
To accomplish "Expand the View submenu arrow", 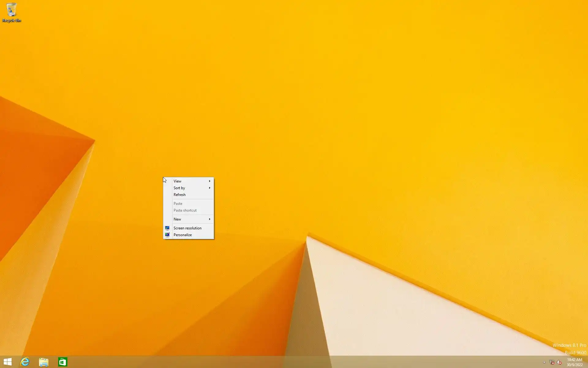I will click(x=209, y=181).
